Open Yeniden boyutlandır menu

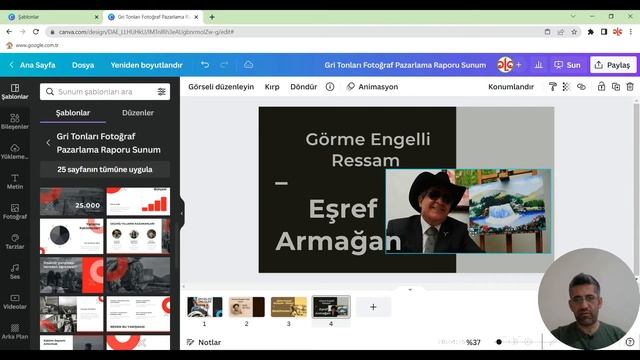pos(147,65)
